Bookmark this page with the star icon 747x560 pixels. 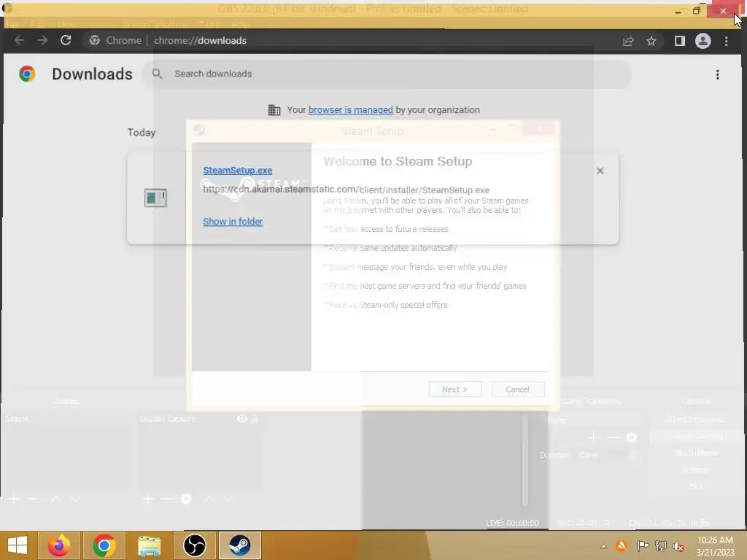(x=651, y=42)
